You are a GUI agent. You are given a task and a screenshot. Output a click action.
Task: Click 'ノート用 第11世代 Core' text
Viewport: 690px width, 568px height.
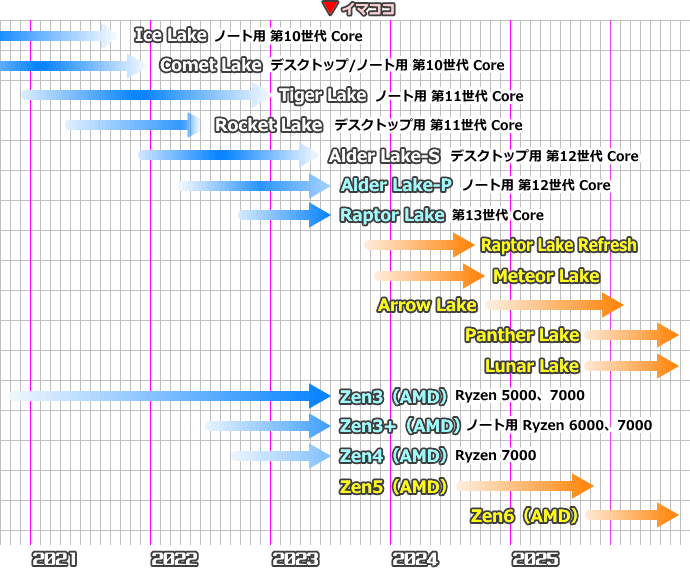pos(449,96)
